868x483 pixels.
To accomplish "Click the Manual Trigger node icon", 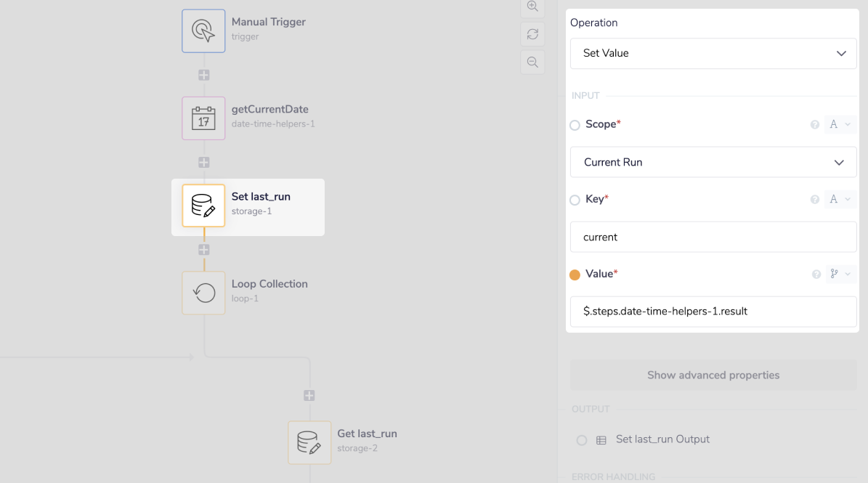I will coord(203,31).
